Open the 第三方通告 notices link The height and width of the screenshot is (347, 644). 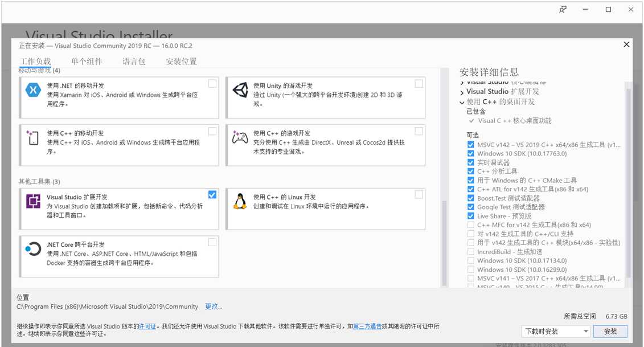point(367,326)
